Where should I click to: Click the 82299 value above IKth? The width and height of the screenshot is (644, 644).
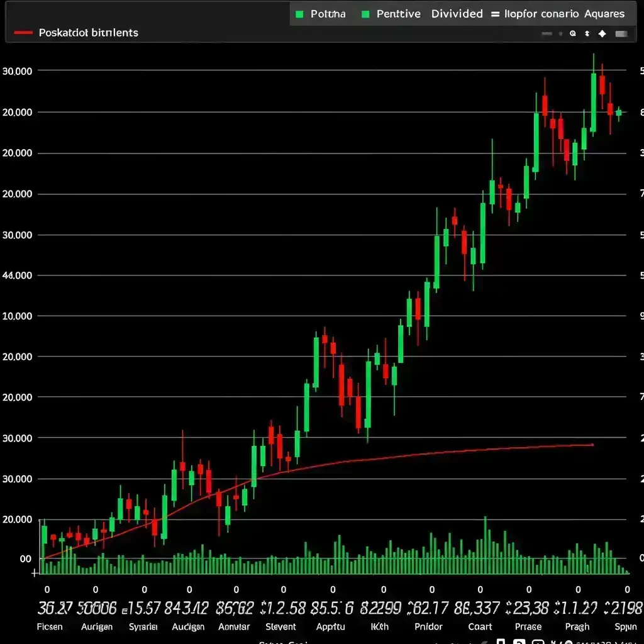coord(380,608)
